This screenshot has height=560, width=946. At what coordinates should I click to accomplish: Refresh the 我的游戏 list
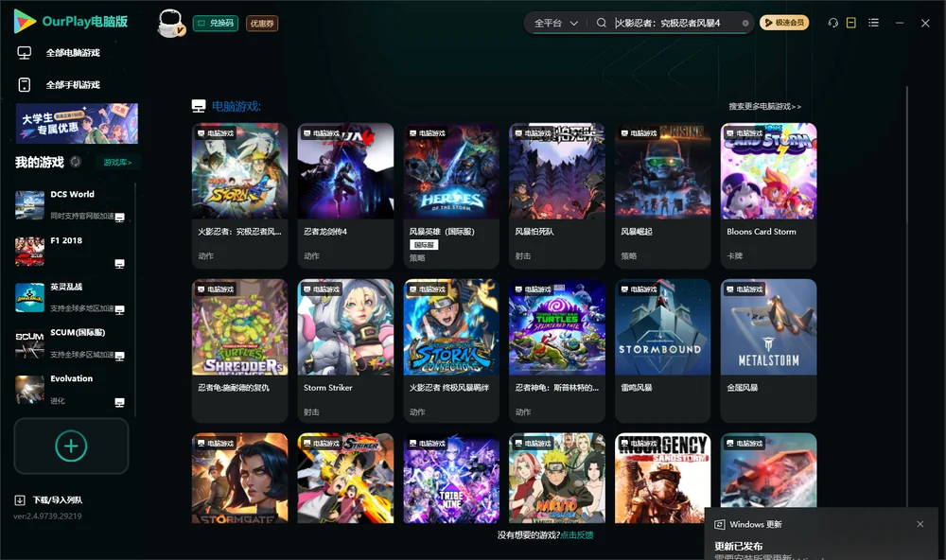click(x=76, y=162)
